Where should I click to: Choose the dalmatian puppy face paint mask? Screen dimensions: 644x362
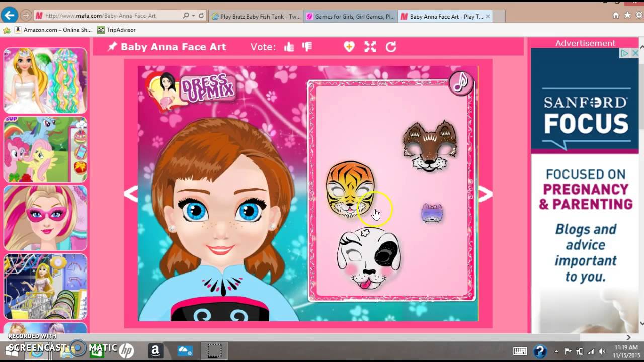tap(368, 258)
